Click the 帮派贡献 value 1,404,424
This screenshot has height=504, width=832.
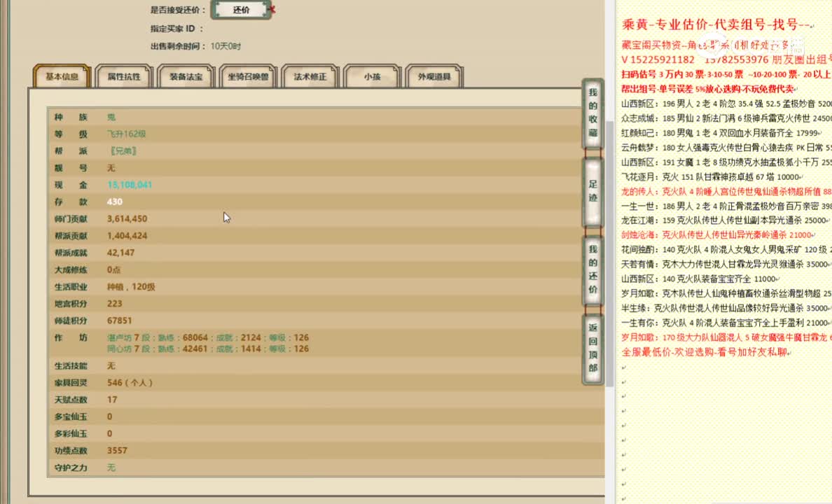click(x=127, y=236)
